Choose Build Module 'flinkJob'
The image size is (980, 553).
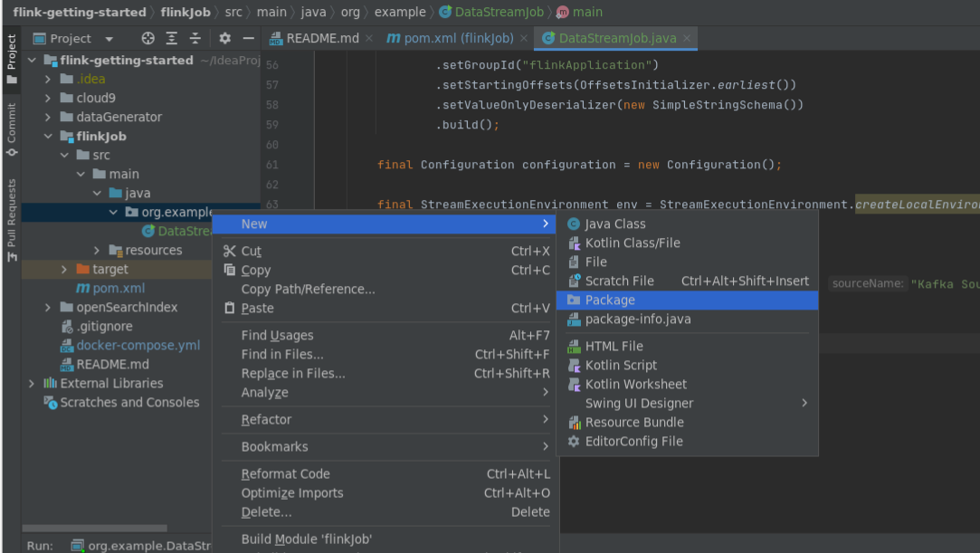tap(385, 539)
